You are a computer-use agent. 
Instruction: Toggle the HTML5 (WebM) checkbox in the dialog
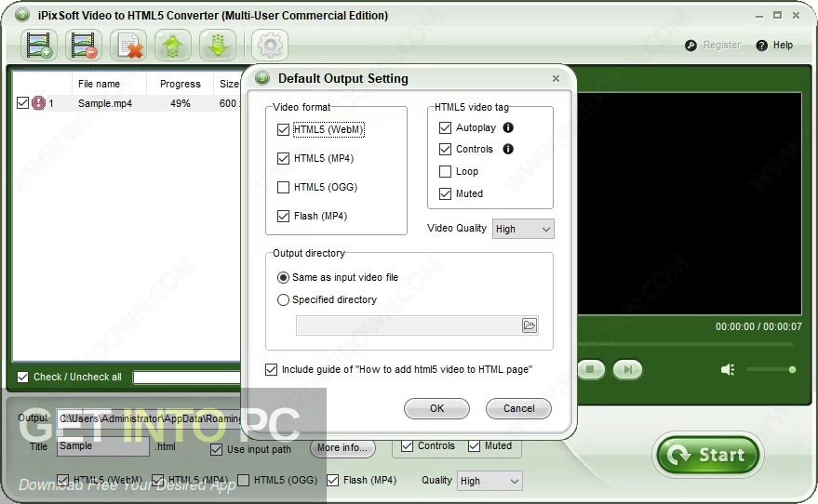coord(283,129)
